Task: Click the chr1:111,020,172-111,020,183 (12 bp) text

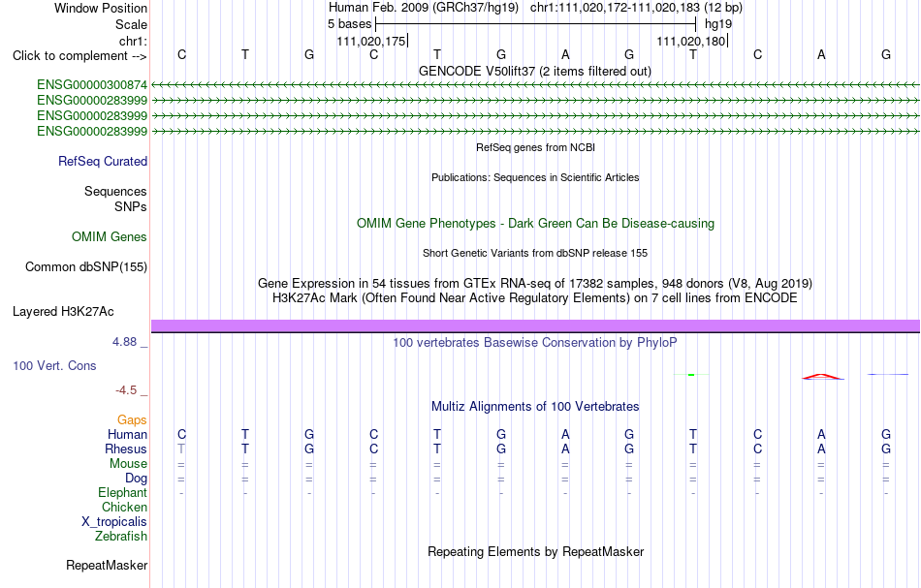Action: tap(636, 8)
